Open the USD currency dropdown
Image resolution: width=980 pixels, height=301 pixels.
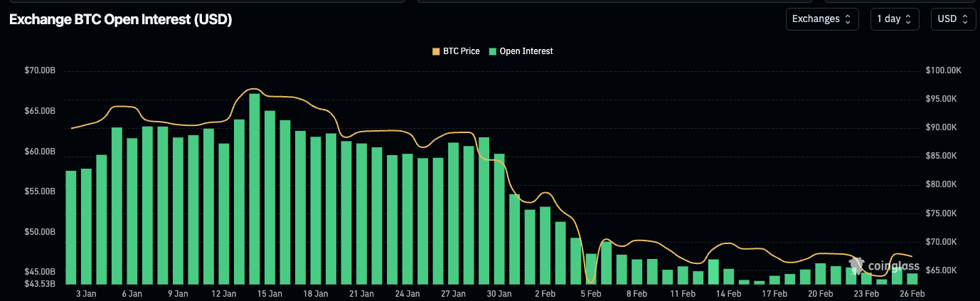pyautogui.click(x=953, y=19)
